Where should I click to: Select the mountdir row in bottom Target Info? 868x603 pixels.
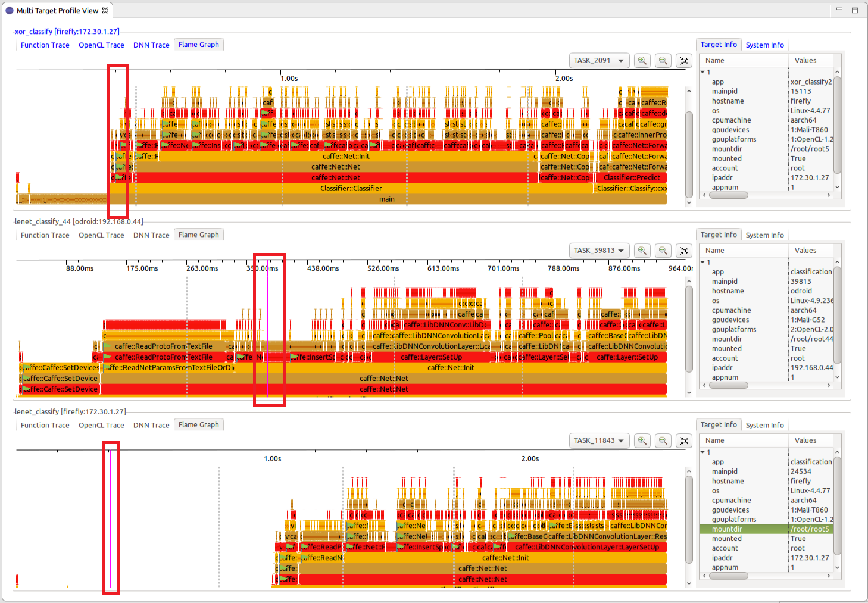click(727, 529)
